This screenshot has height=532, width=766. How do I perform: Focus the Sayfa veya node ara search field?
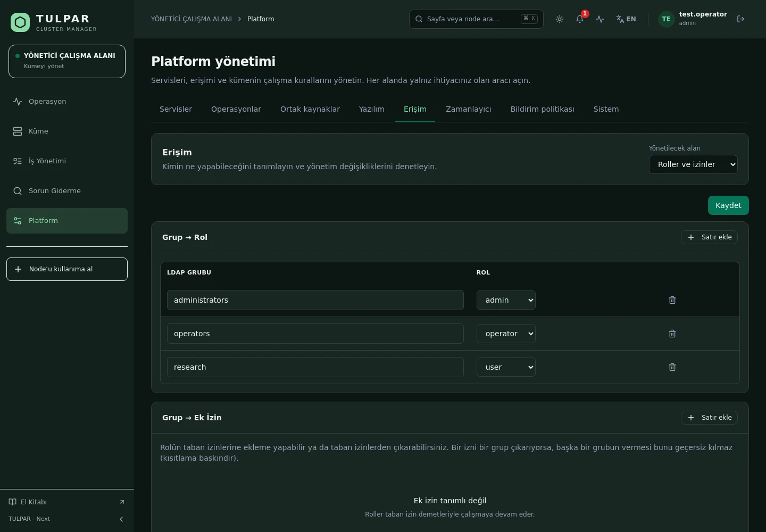[476, 19]
